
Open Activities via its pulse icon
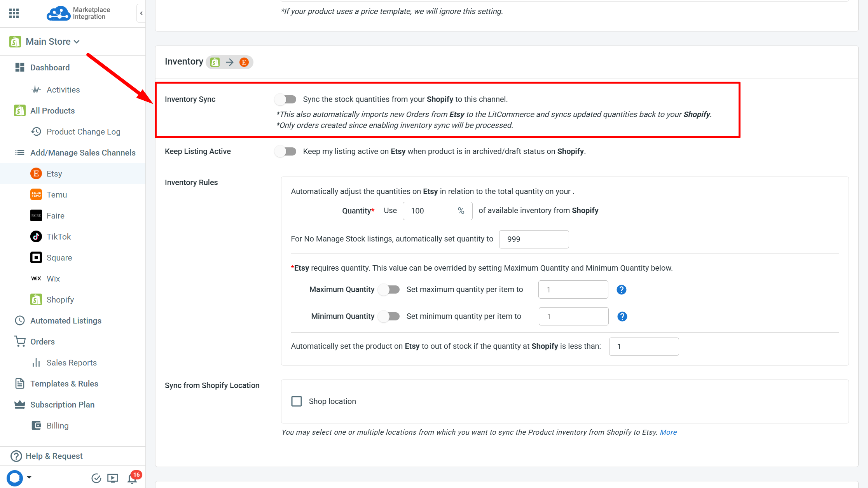pos(36,90)
